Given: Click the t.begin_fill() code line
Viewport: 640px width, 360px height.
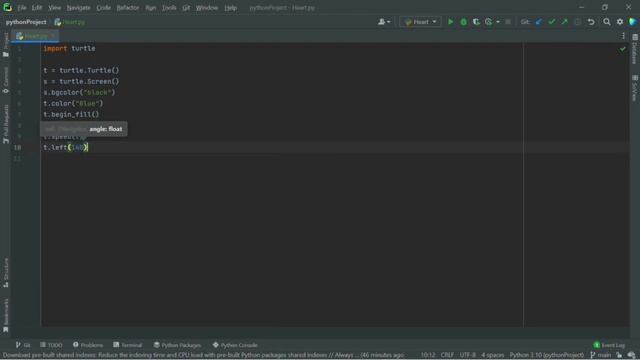Looking at the screenshot, I should (x=71, y=115).
